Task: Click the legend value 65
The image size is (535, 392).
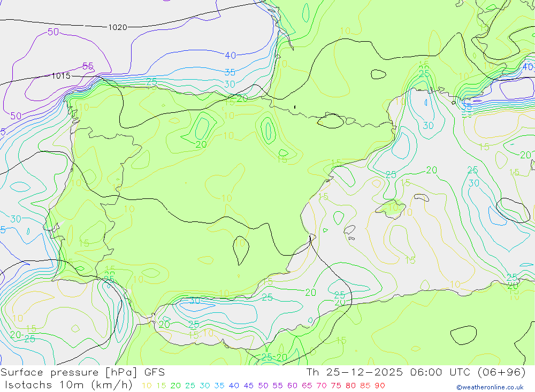Action: 307,386
